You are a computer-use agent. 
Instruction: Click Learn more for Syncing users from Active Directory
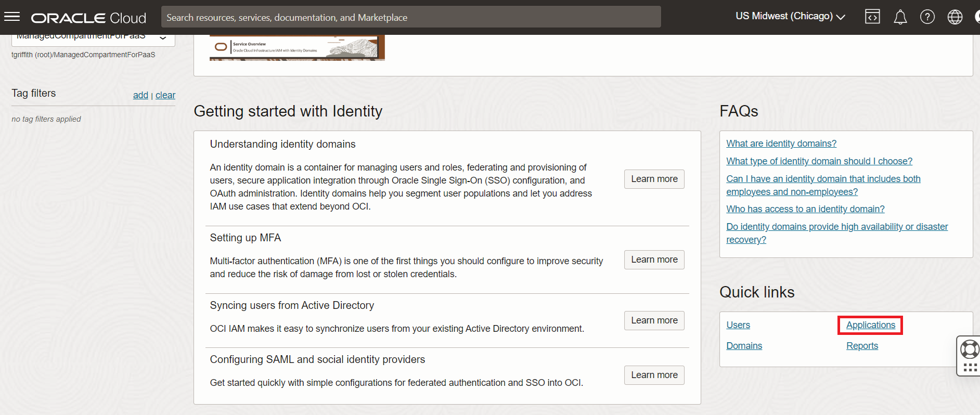pyautogui.click(x=654, y=320)
